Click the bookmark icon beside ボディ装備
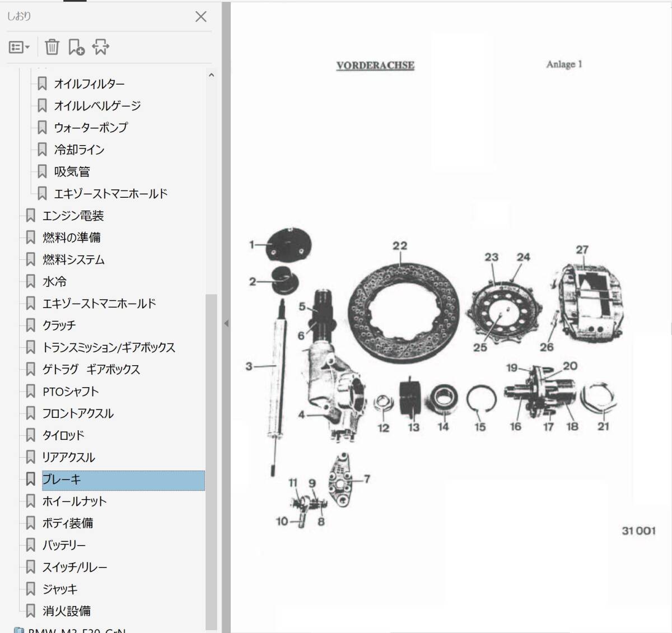 click(x=31, y=523)
